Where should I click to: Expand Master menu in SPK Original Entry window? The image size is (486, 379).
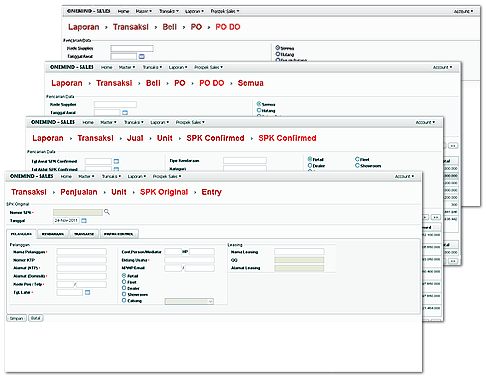[86, 176]
